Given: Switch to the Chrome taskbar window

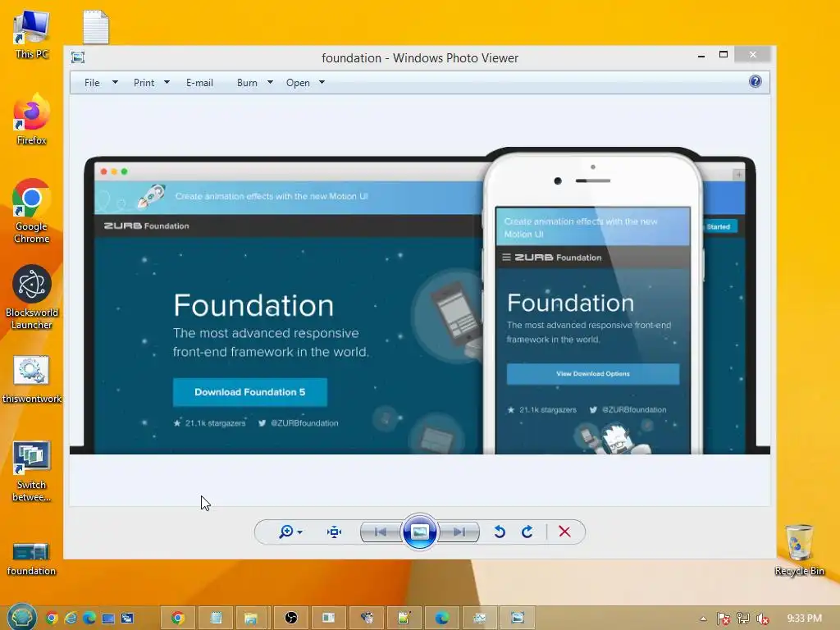Looking at the screenshot, I should coord(178,619).
